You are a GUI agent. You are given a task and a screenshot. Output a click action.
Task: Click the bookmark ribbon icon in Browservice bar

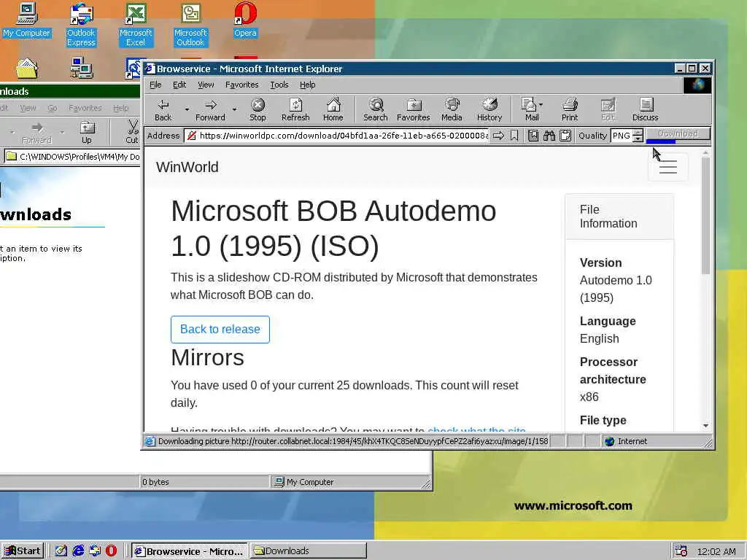[514, 136]
